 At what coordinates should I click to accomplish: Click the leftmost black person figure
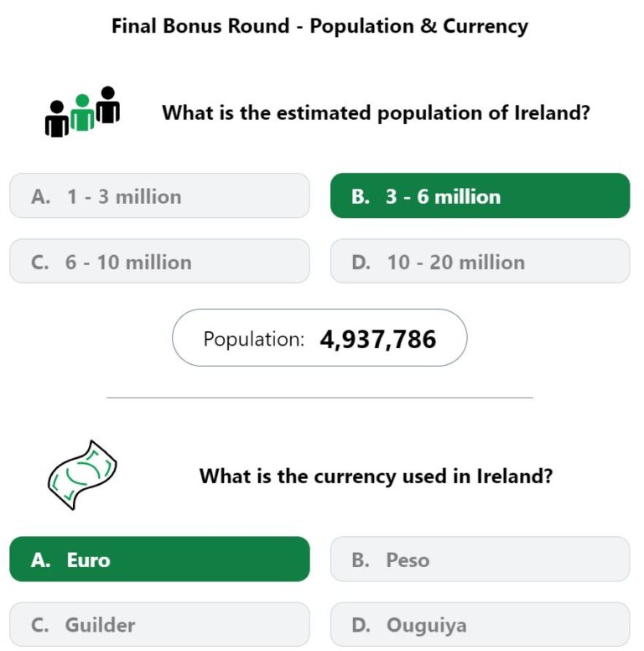pyautogui.click(x=57, y=119)
